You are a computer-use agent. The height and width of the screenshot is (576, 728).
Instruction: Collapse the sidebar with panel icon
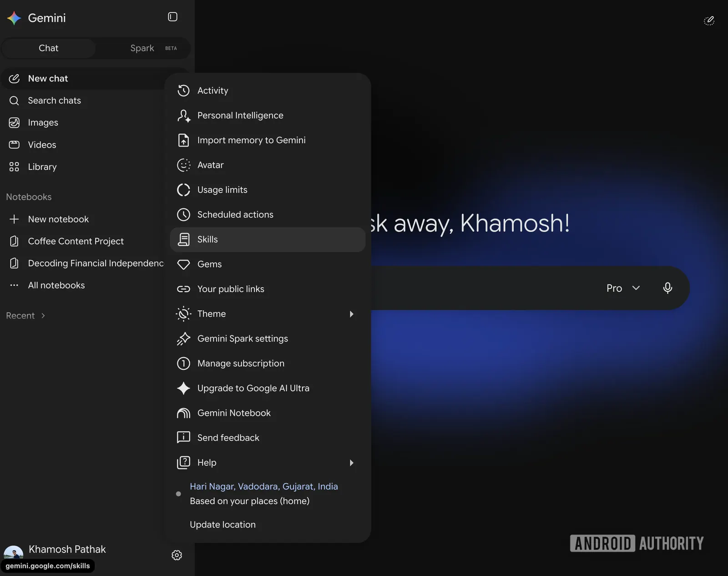[x=172, y=17]
